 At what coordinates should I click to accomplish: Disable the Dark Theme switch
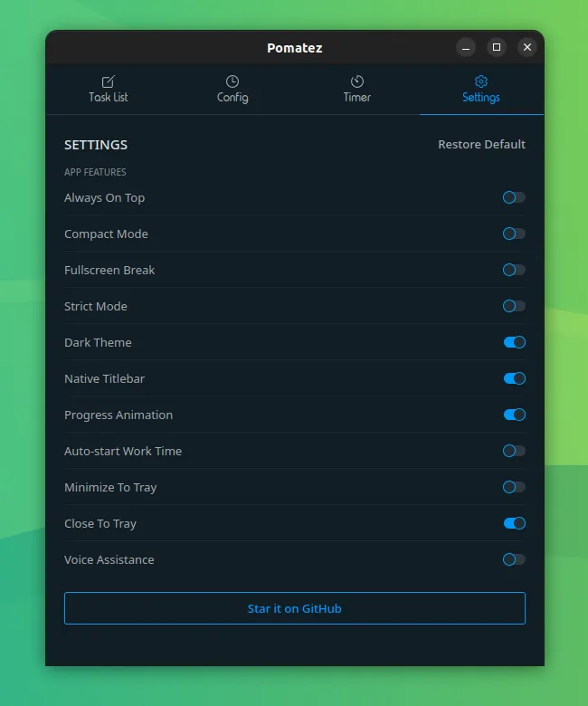pos(514,342)
